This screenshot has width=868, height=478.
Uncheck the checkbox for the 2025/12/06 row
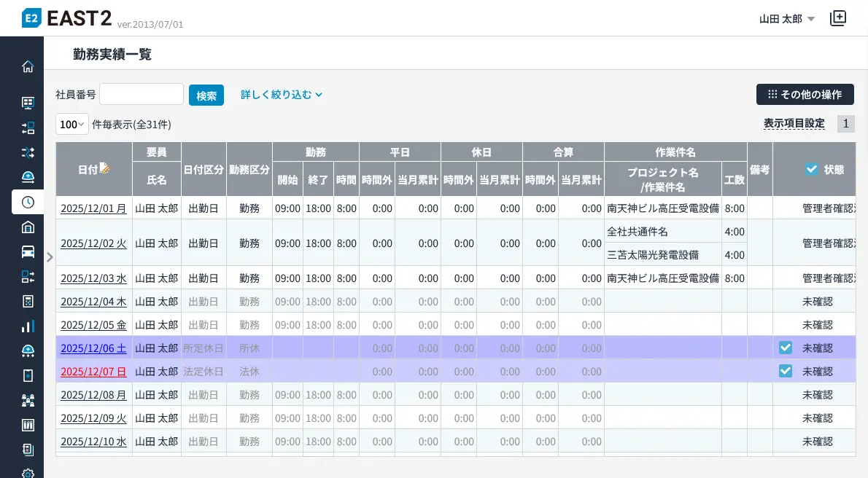coord(786,348)
